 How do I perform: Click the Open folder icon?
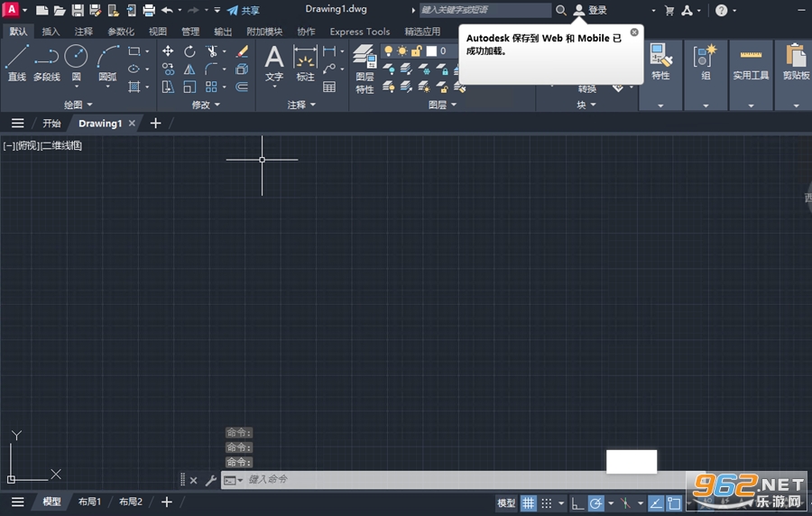tap(60, 10)
